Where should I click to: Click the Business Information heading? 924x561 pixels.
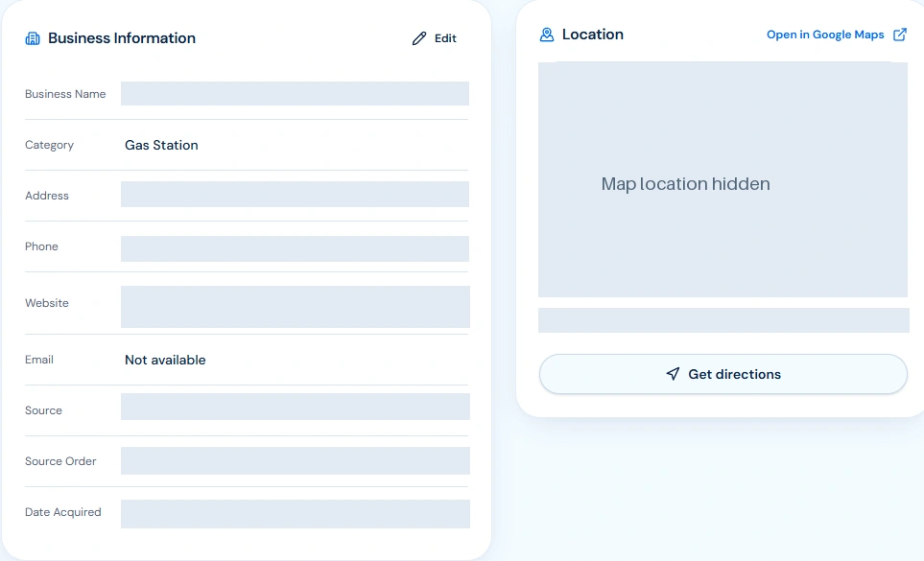tap(122, 38)
